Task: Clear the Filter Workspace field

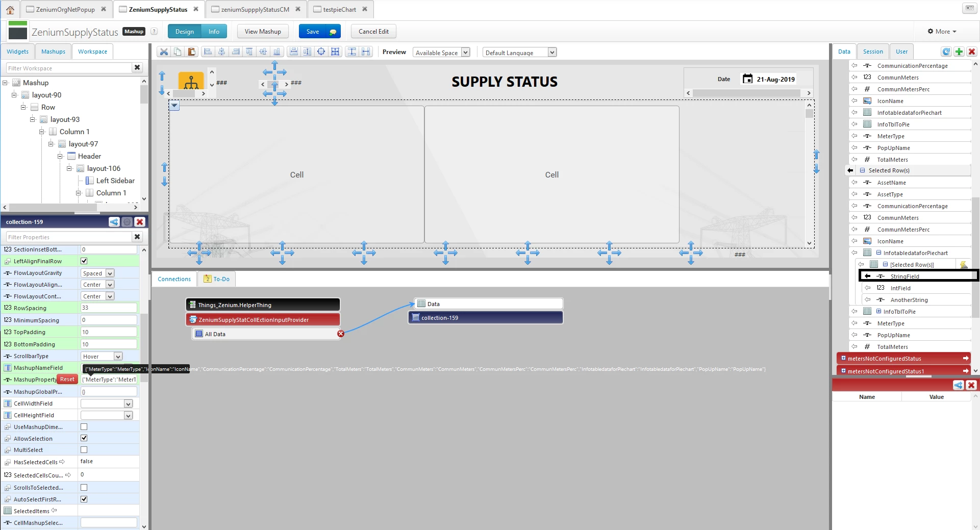Action: (137, 67)
